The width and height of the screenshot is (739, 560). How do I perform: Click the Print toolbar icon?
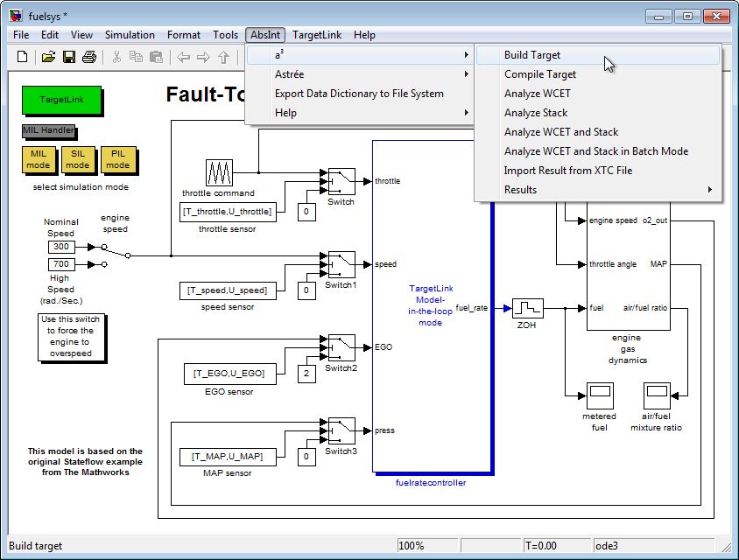point(89,57)
